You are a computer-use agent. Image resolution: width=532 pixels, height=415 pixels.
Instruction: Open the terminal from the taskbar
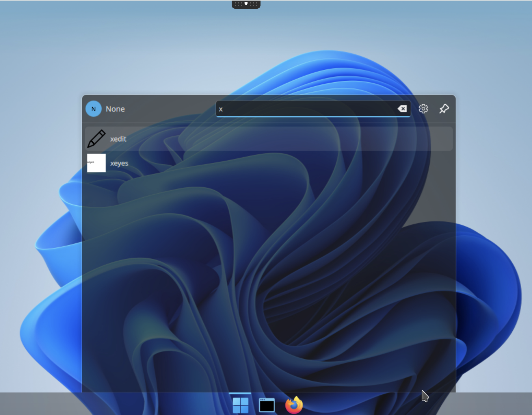point(267,405)
